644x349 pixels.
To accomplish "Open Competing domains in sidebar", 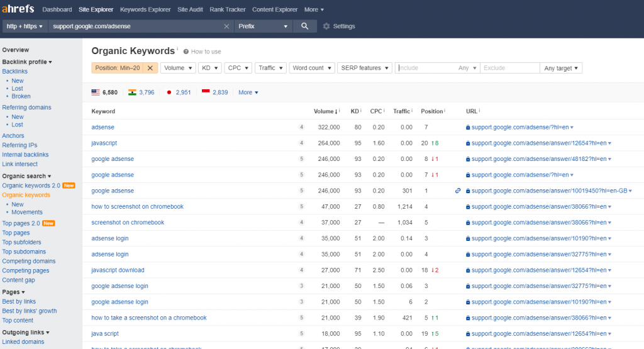I will (x=29, y=261).
